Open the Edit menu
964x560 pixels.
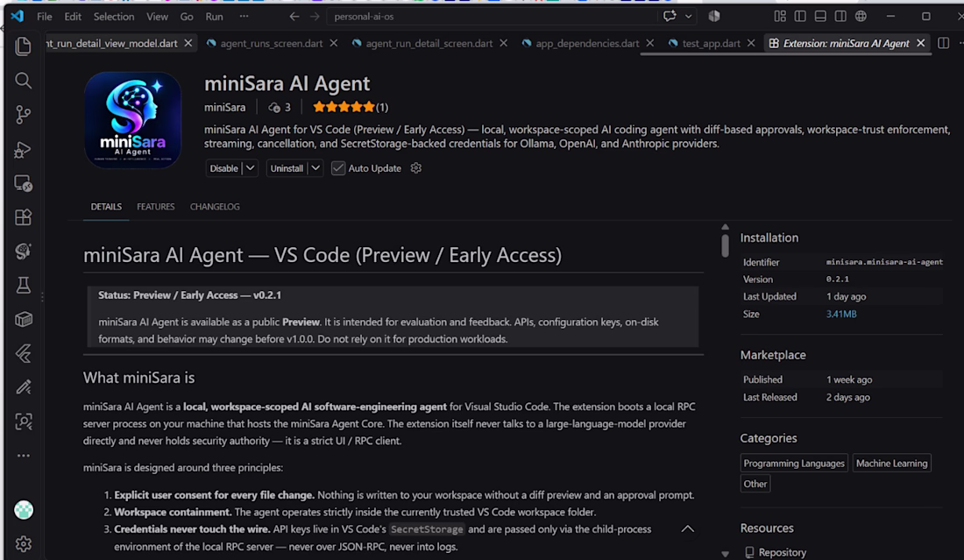coord(73,17)
